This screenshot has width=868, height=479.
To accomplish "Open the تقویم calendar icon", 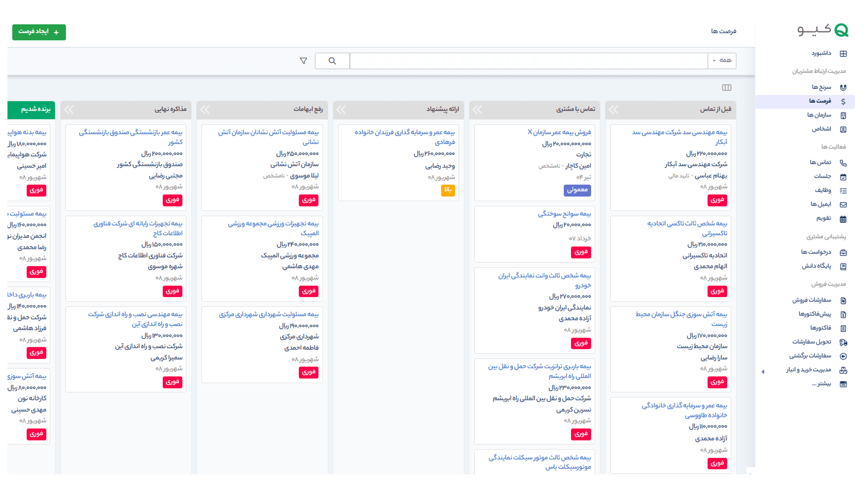I will pyautogui.click(x=843, y=219).
